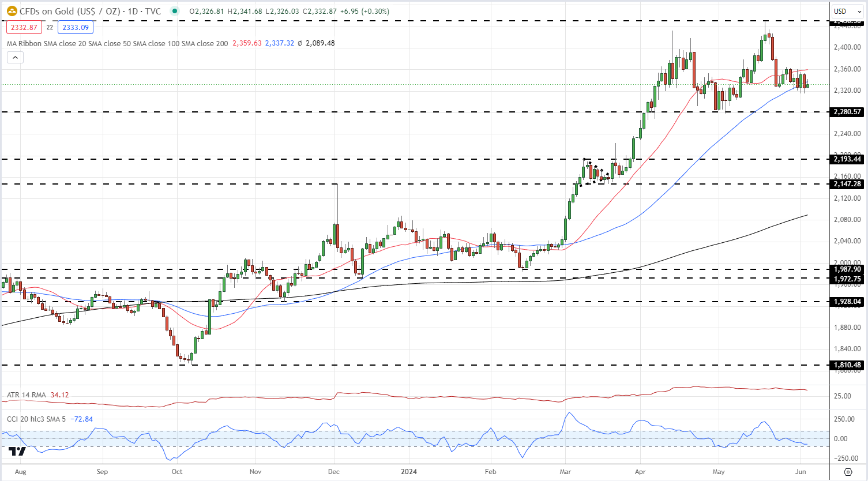Click the Sep label on time axis
This screenshot has width=868, height=481.
point(102,472)
